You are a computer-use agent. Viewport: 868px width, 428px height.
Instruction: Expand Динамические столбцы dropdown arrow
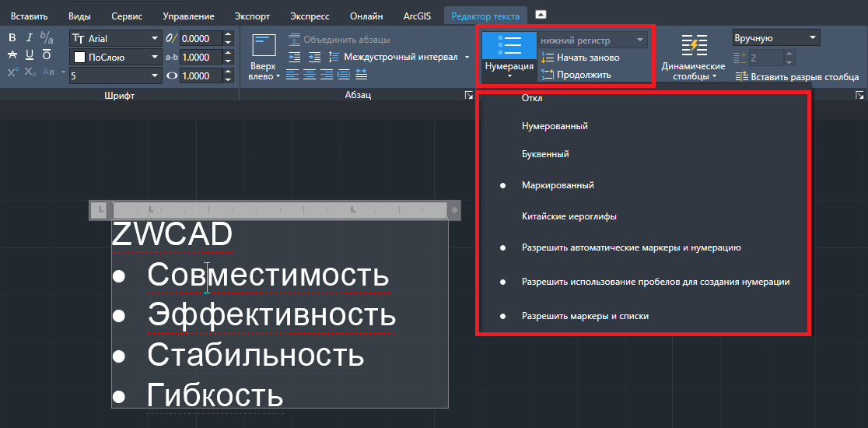click(715, 76)
